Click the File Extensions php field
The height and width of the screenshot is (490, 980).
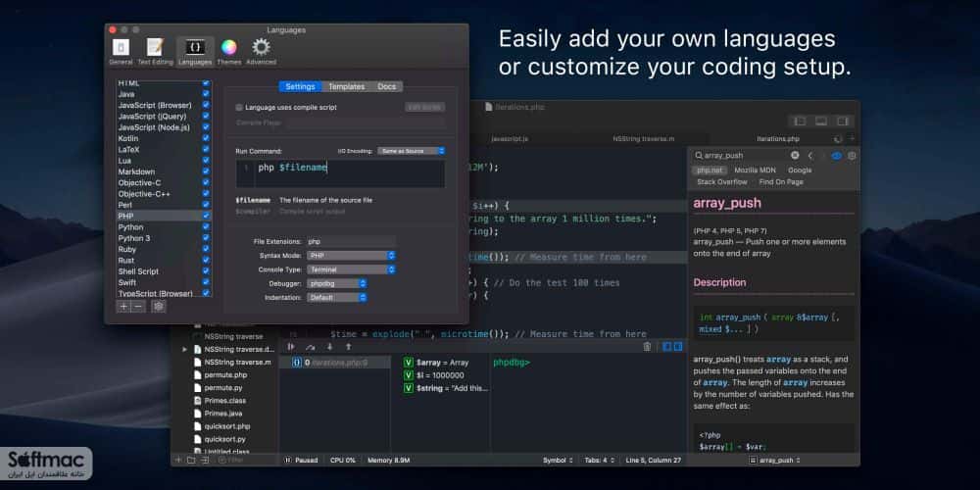[351, 241]
